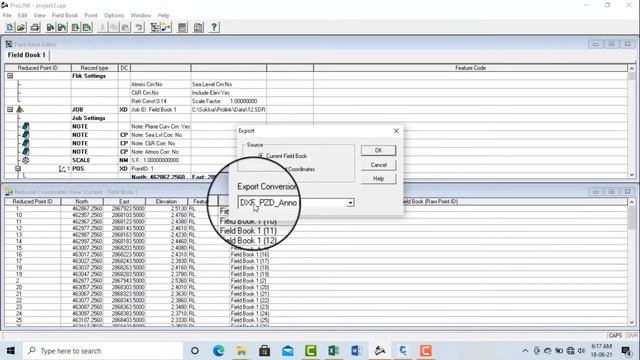The height and width of the screenshot is (360, 640).
Task: Click the North column header in the coordinates view
Action: coord(82,201)
